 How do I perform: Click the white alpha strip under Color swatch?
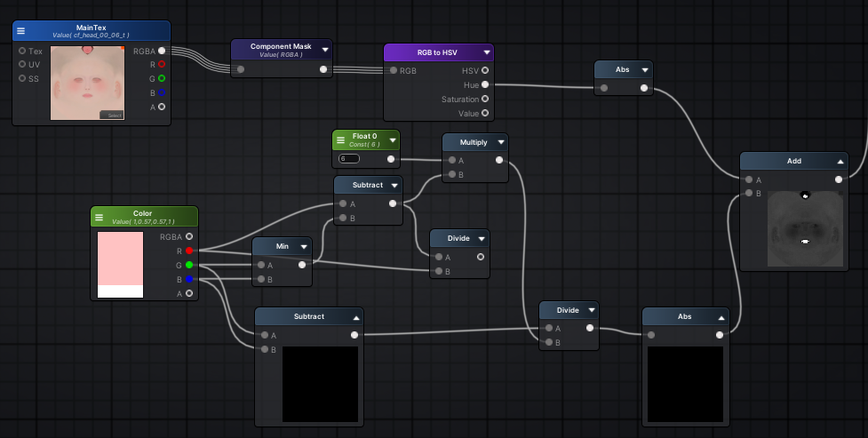pyautogui.click(x=120, y=291)
